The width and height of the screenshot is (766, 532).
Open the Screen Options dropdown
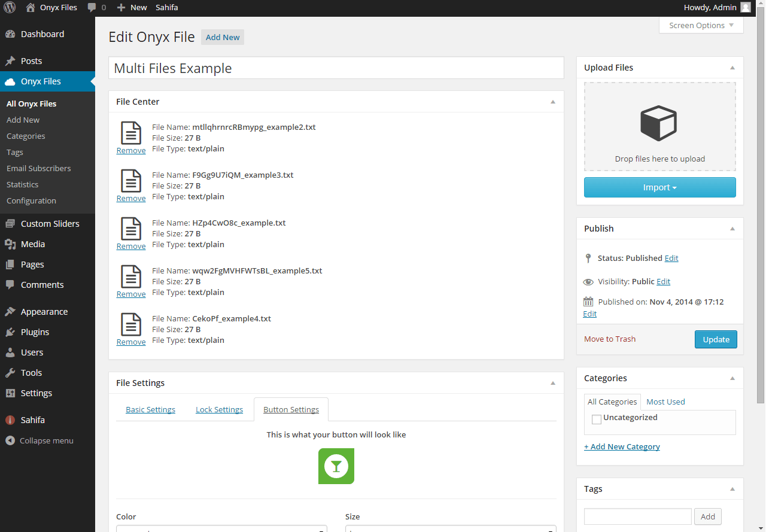(x=700, y=25)
